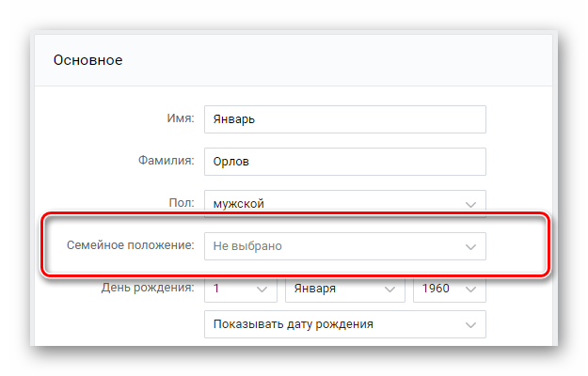
Task: Click the chevron arrow of 1960 year selector
Action: point(470,290)
